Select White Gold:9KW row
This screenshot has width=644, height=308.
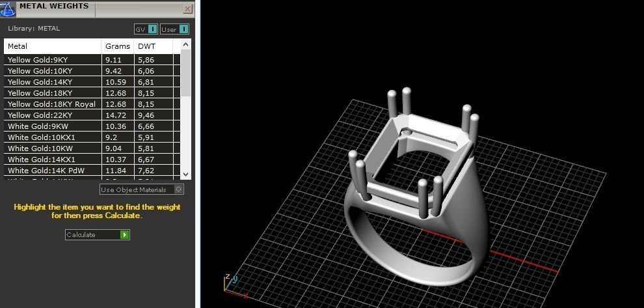click(92, 126)
